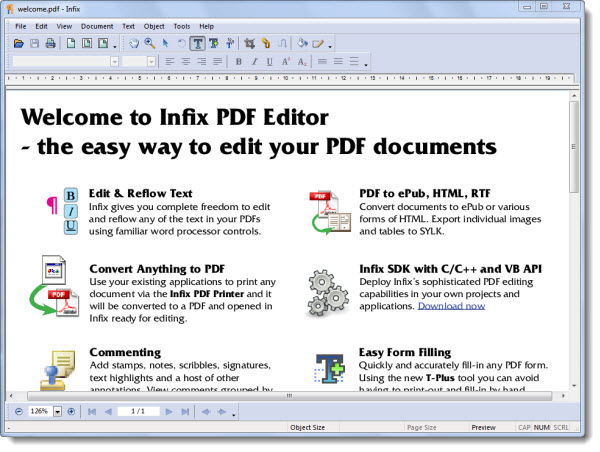Select the Hand pan tool

coord(134,44)
